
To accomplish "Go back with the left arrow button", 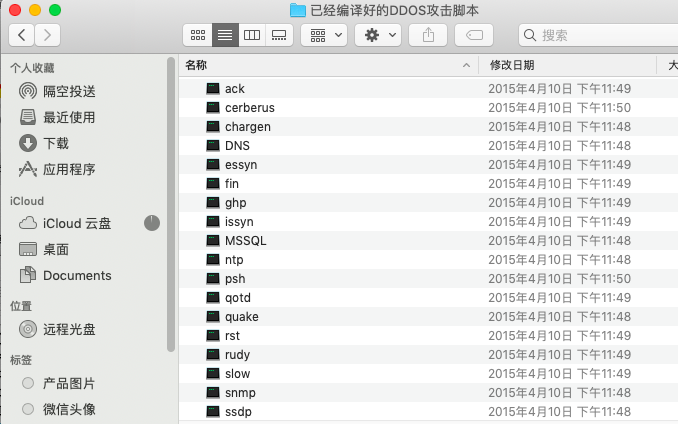I will 22,35.
